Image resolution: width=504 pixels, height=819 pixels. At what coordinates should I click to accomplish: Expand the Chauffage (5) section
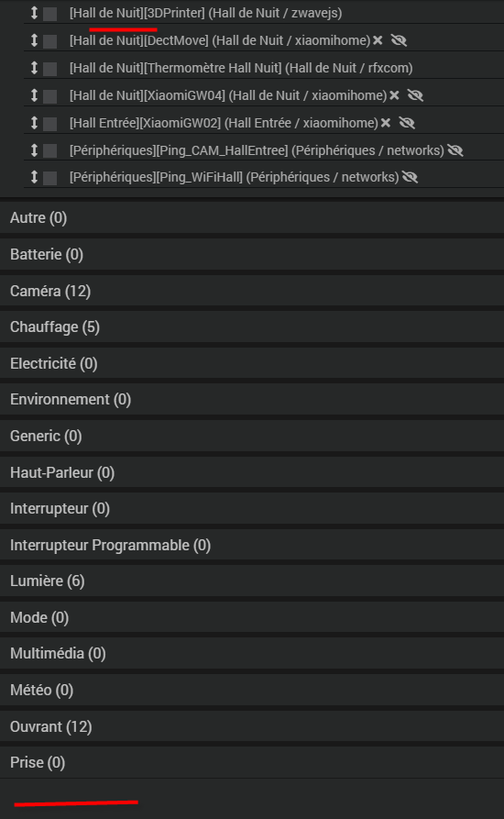[252, 327]
